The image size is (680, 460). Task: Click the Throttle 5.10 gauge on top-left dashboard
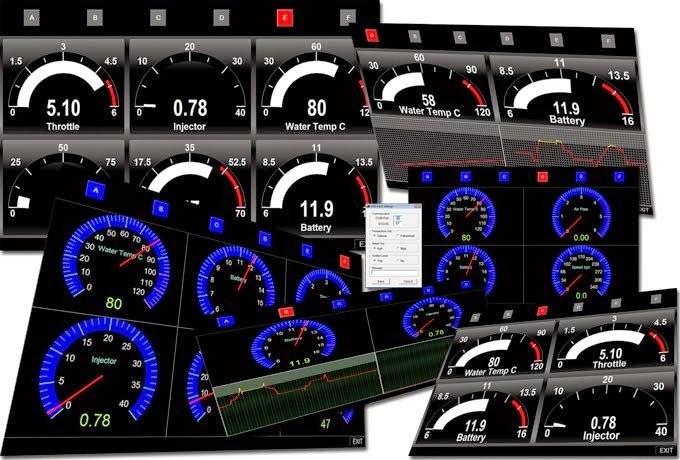(63, 87)
